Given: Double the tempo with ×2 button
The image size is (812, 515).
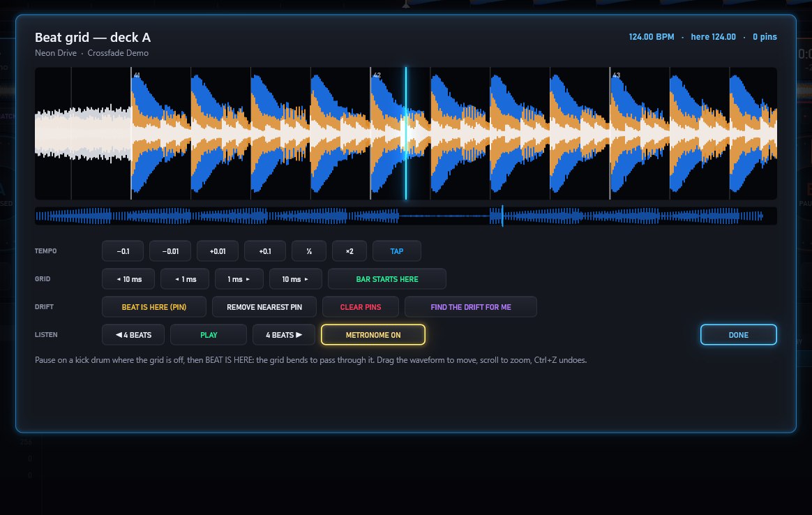Looking at the screenshot, I should (349, 251).
